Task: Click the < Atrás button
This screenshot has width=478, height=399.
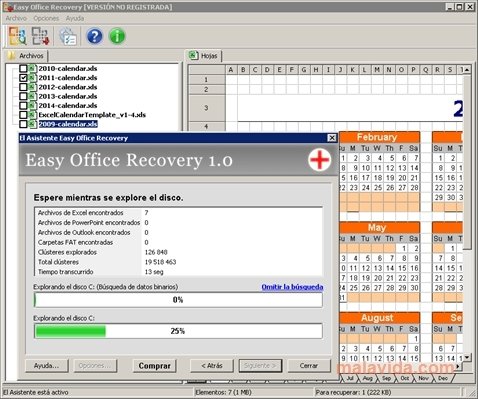Action: tap(212, 366)
